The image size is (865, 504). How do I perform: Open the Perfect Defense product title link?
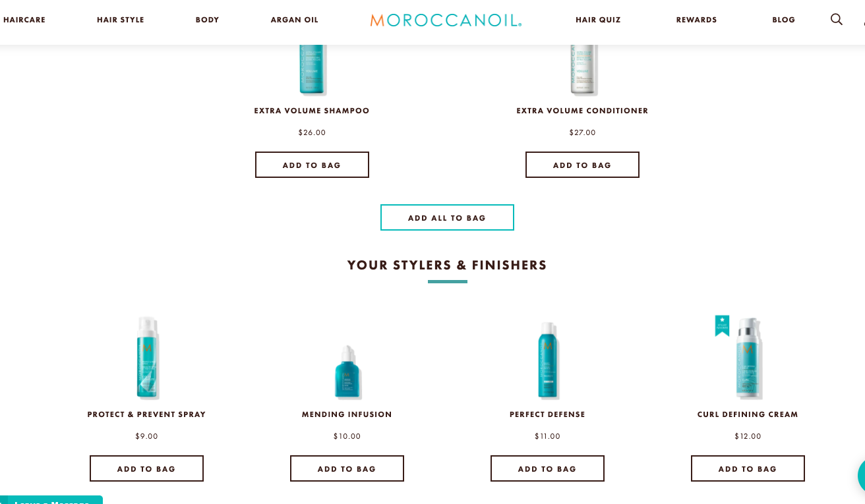(x=547, y=414)
